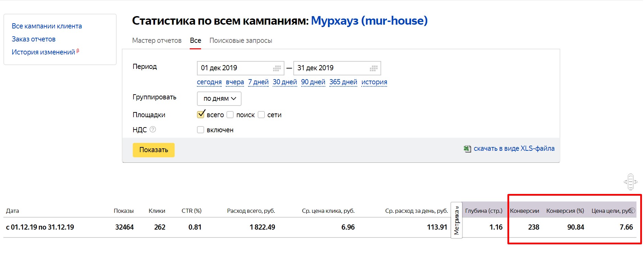Switch to Поисковые запросы tab
This screenshot has height=257, width=644.
(241, 40)
